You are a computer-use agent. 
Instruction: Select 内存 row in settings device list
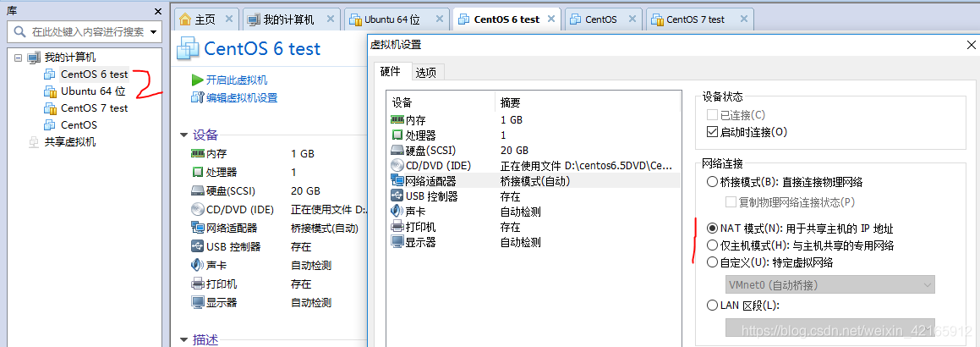[x=534, y=120]
